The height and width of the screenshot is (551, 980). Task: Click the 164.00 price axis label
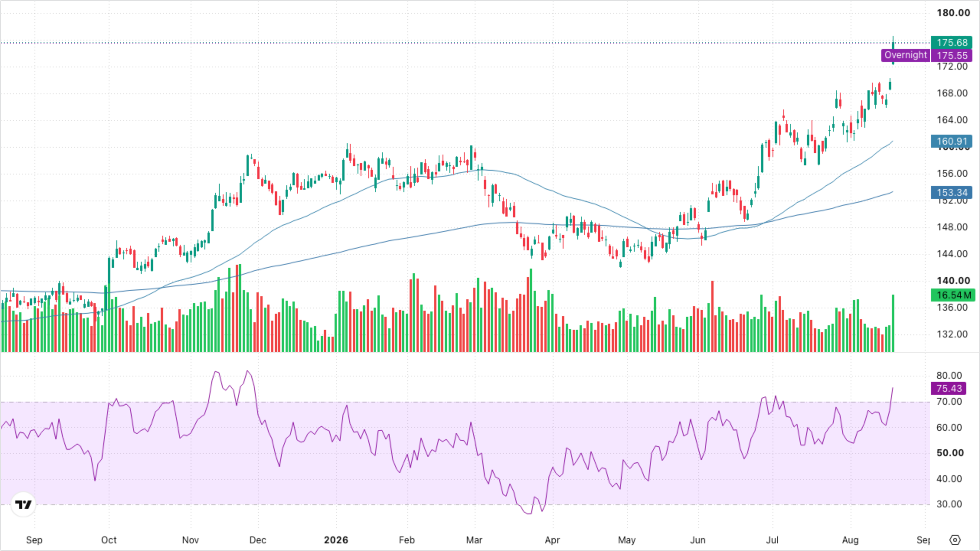(952, 120)
